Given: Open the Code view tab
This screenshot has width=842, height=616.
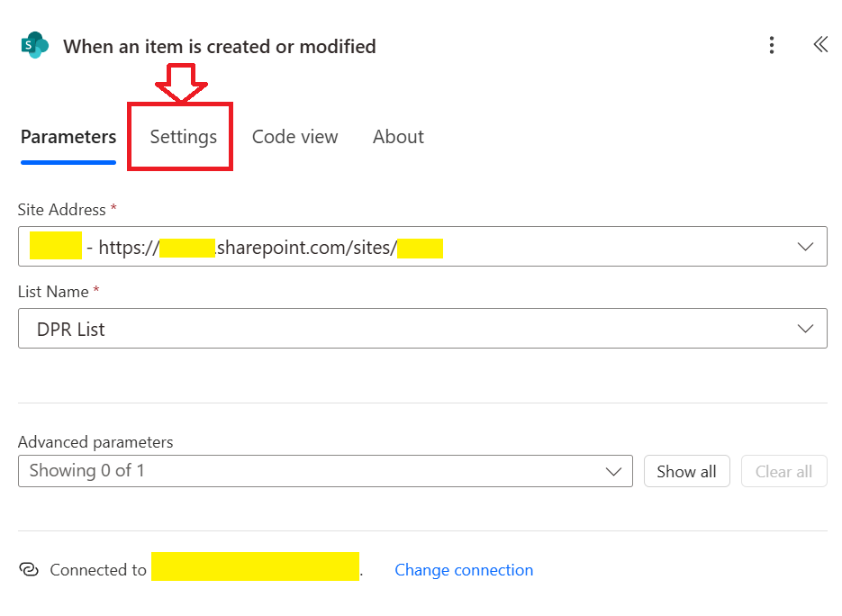Looking at the screenshot, I should click(x=294, y=137).
